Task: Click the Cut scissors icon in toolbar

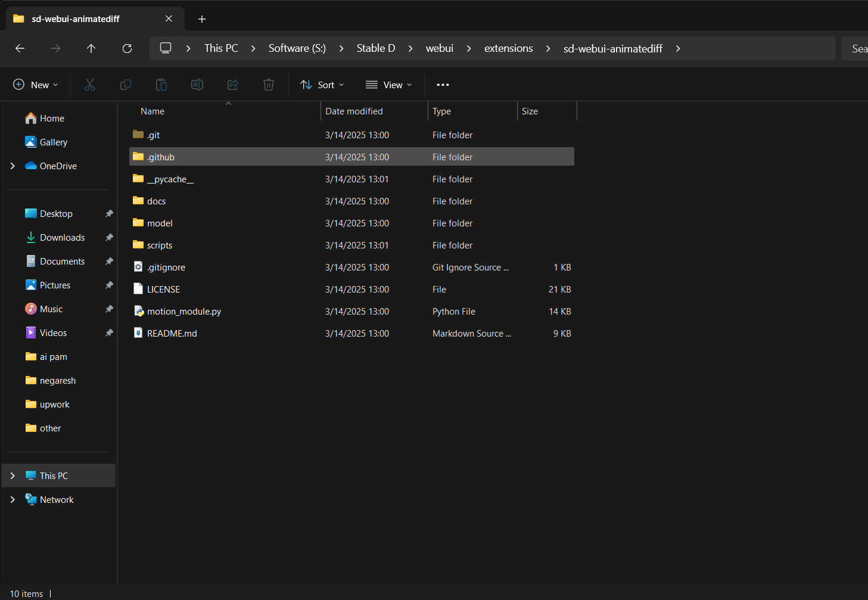Action: tap(90, 85)
